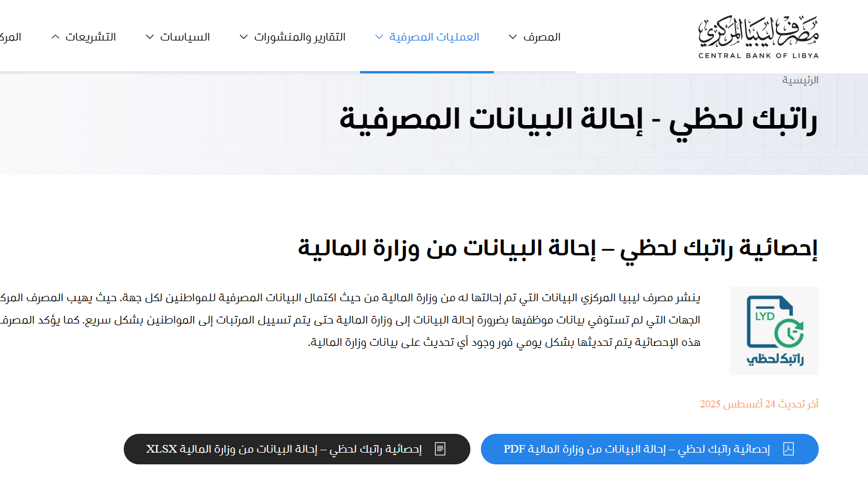The height and width of the screenshot is (499, 868).
Task: Expand the chevron next to التقارير والمنشورات
Action: pyautogui.click(x=243, y=37)
